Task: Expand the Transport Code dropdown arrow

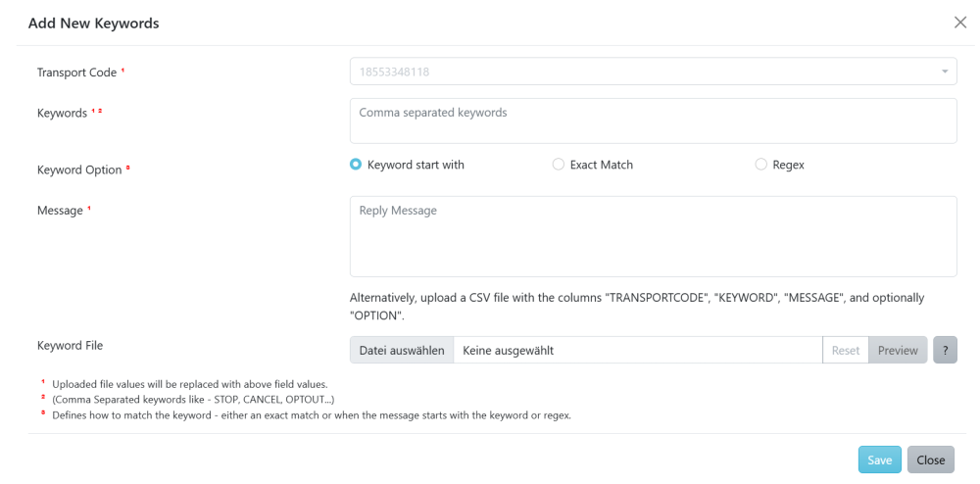Action: [945, 73]
